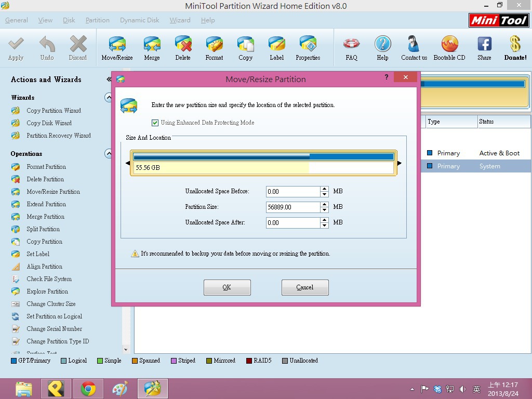
Task: Select Split Partition operation
Action: coord(43,229)
